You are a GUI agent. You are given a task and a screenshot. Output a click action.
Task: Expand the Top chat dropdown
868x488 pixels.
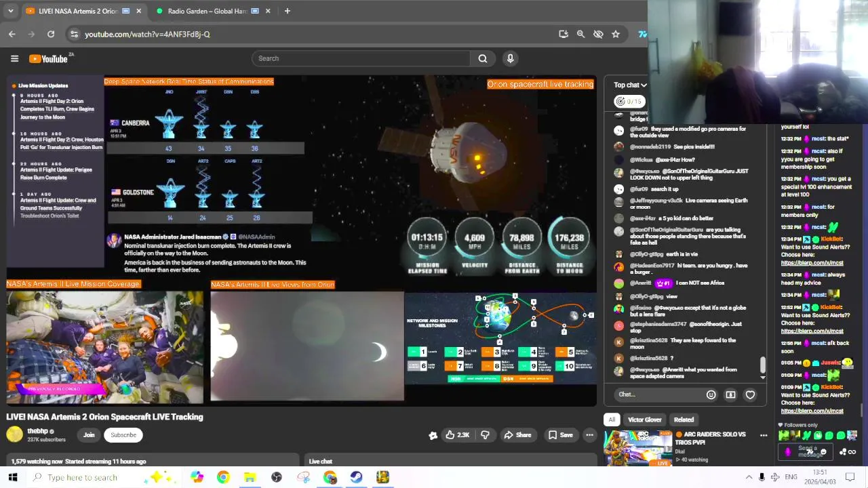point(631,85)
